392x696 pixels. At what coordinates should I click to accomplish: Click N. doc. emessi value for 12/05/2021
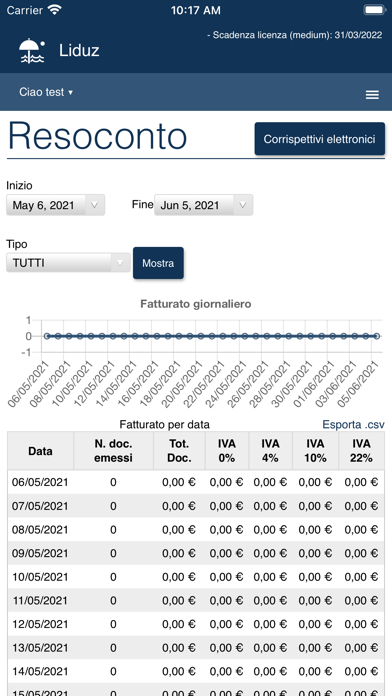(113, 624)
